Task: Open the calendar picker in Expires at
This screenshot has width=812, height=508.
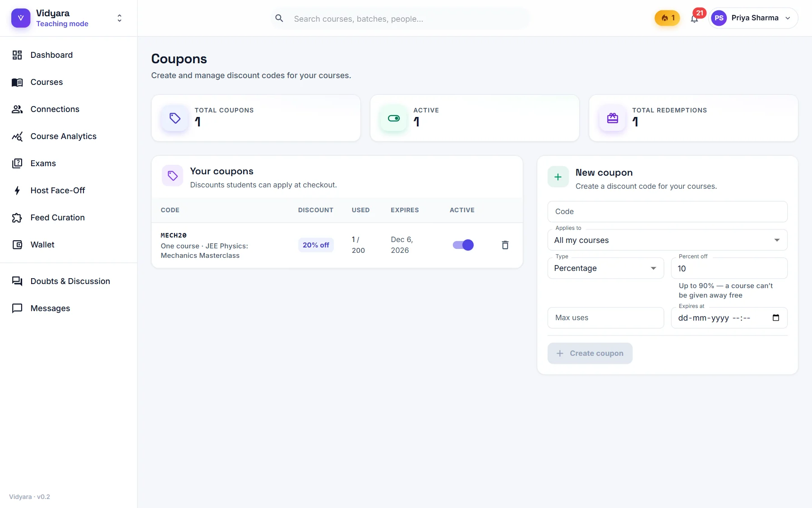Action: click(x=776, y=317)
